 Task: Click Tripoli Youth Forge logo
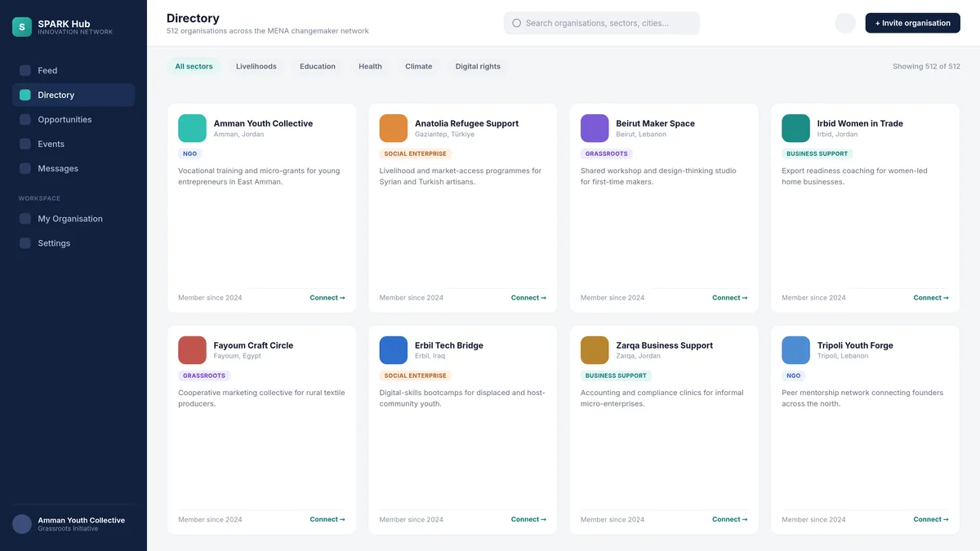pos(796,350)
